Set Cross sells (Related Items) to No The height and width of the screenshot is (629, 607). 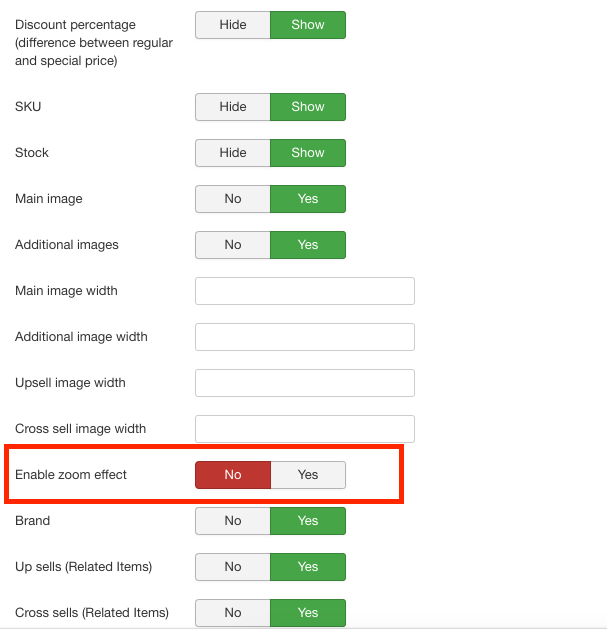click(233, 613)
